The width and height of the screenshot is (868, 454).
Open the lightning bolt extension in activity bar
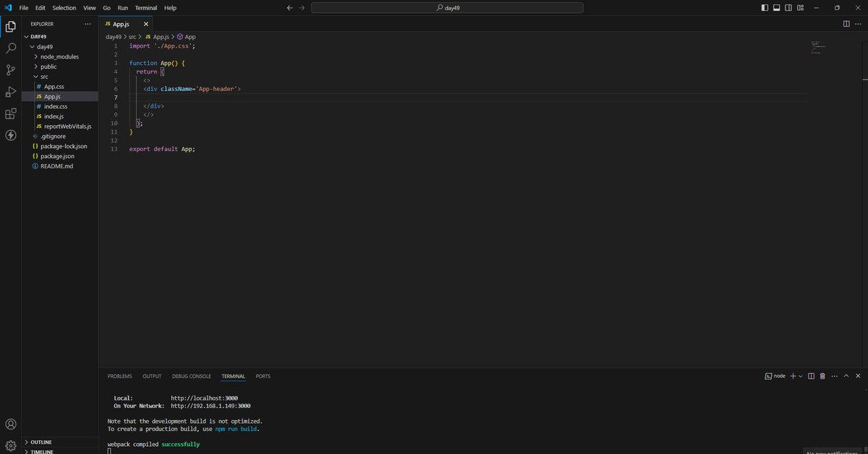(11, 135)
